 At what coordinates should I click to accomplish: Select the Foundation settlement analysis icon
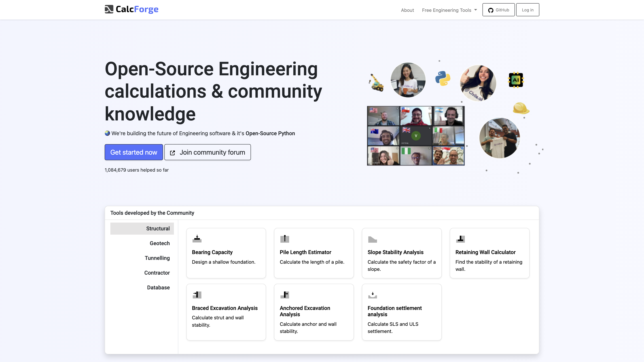point(372,295)
